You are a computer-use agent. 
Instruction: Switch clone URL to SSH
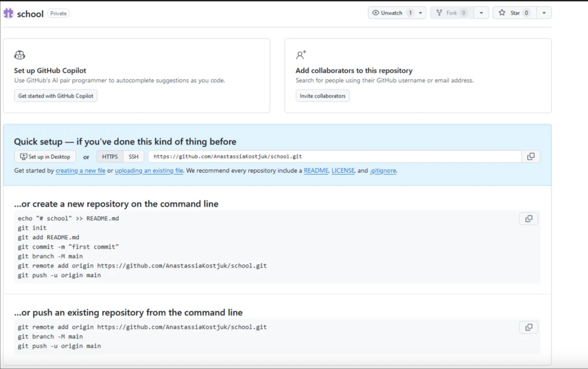pos(133,157)
